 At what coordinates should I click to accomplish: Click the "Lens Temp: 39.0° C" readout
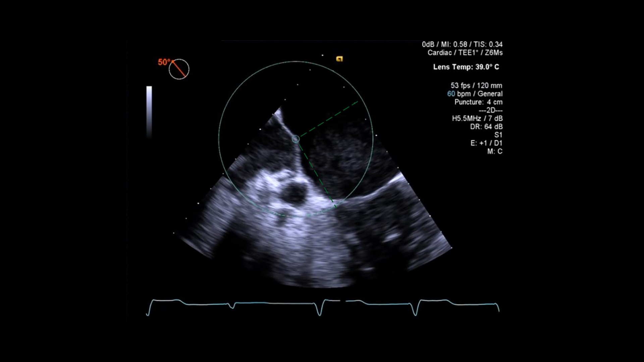pos(466,67)
